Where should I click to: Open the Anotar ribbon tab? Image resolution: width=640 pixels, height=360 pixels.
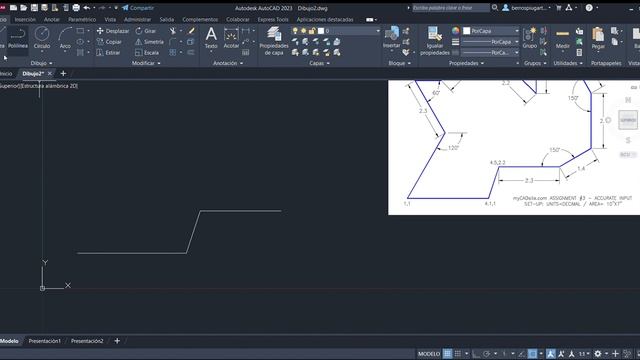51,20
